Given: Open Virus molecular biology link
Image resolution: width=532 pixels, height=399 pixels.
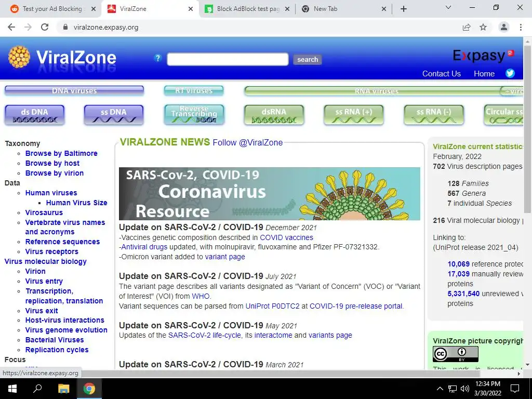Looking at the screenshot, I should [46, 261].
